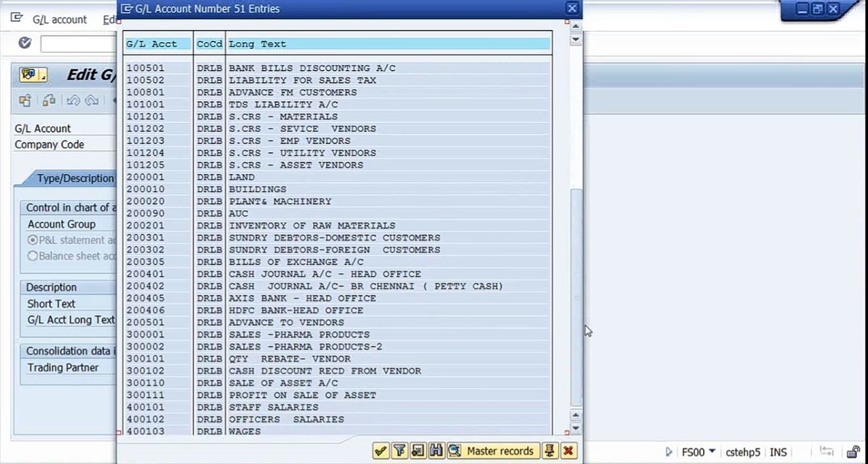Image resolution: width=868 pixels, height=464 pixels.
Task: Select row 300002 SALES -PHARMA PRODUCTS-2
Action: pos(338,347)
